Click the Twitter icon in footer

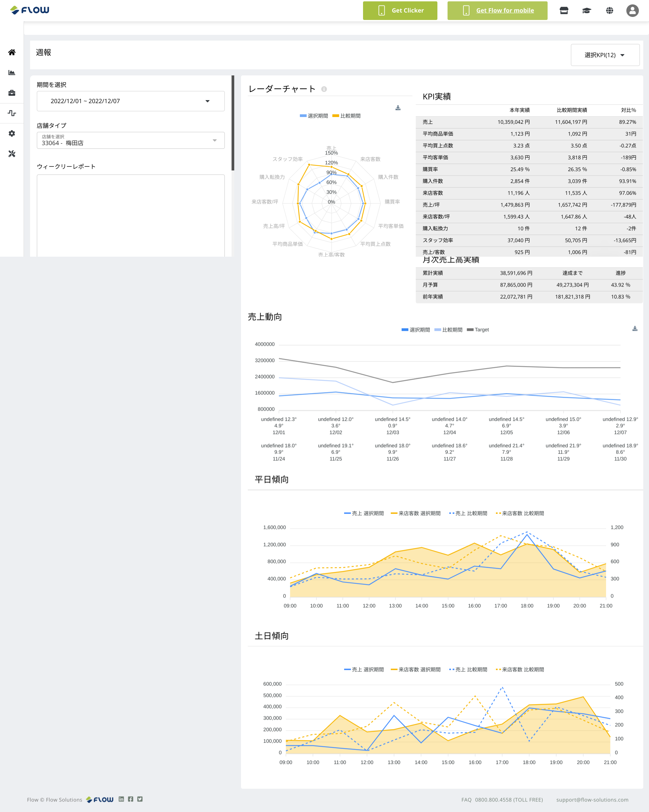[x=140, y=799]
